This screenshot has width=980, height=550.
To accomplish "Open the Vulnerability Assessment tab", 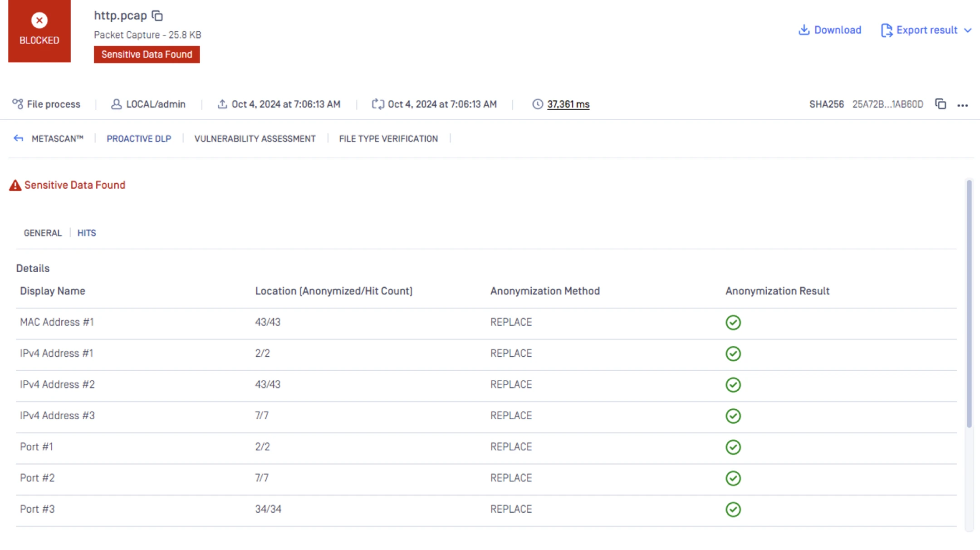I will click(255, 138).
